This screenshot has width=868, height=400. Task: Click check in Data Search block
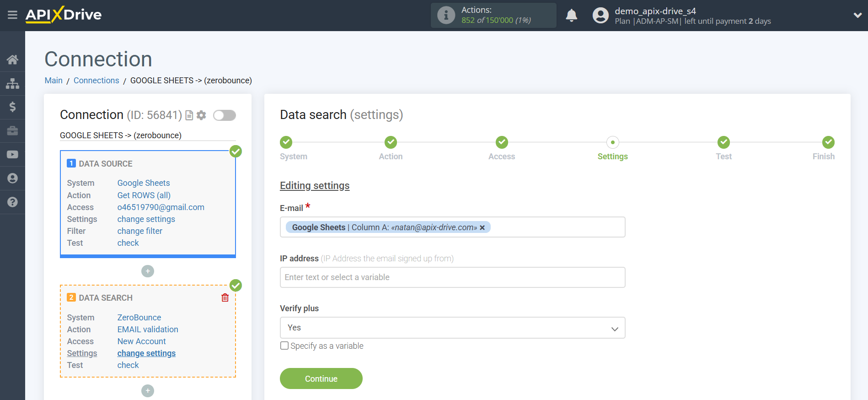(x=128, y=365)
